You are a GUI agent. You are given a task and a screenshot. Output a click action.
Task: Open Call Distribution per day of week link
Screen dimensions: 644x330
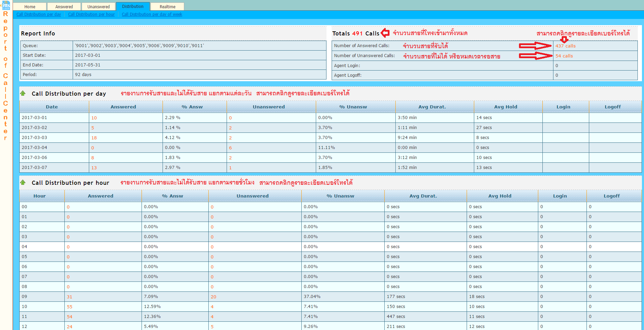point(152,14)
